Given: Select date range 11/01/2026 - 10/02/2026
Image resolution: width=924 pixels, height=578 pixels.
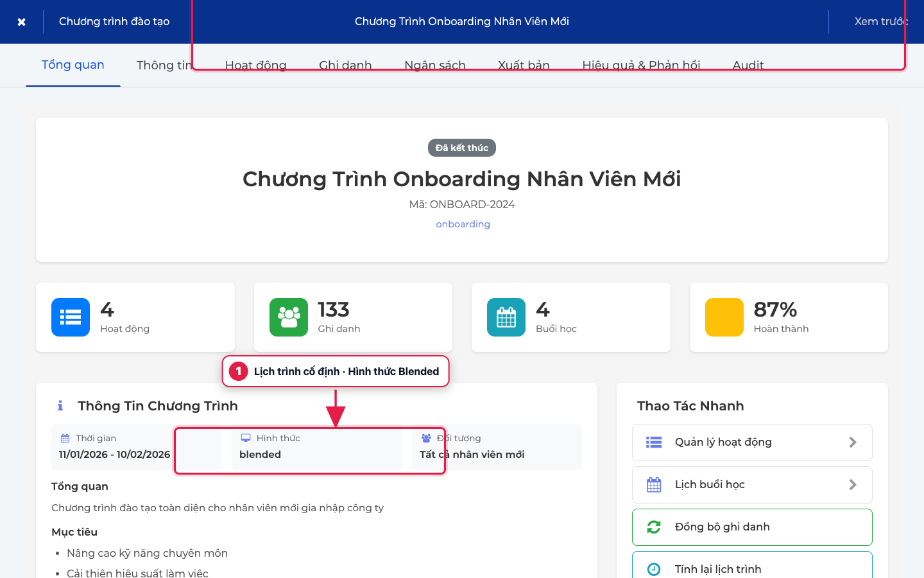Looking at the screenshot, I should tap(115, 454).
